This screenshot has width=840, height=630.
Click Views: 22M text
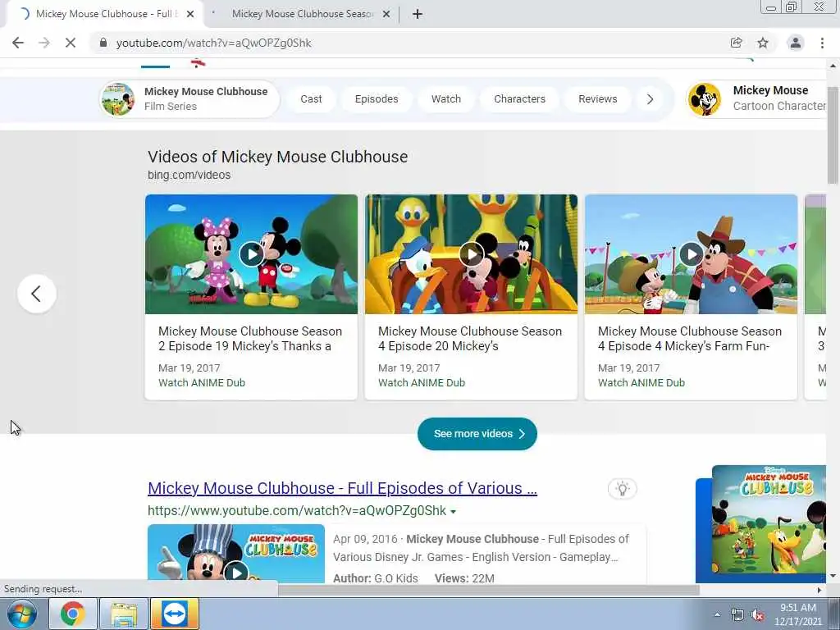pyautogui.click(x=464, y=578)
